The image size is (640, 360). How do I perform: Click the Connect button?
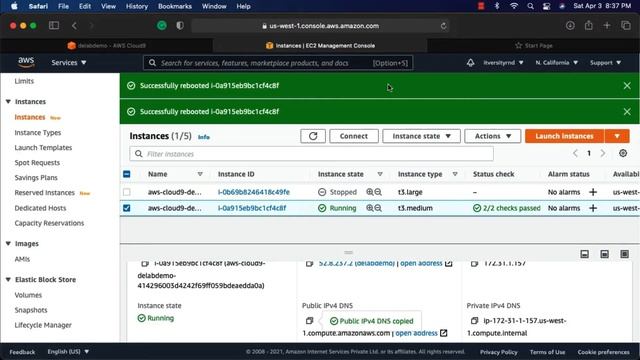(353, 136)
